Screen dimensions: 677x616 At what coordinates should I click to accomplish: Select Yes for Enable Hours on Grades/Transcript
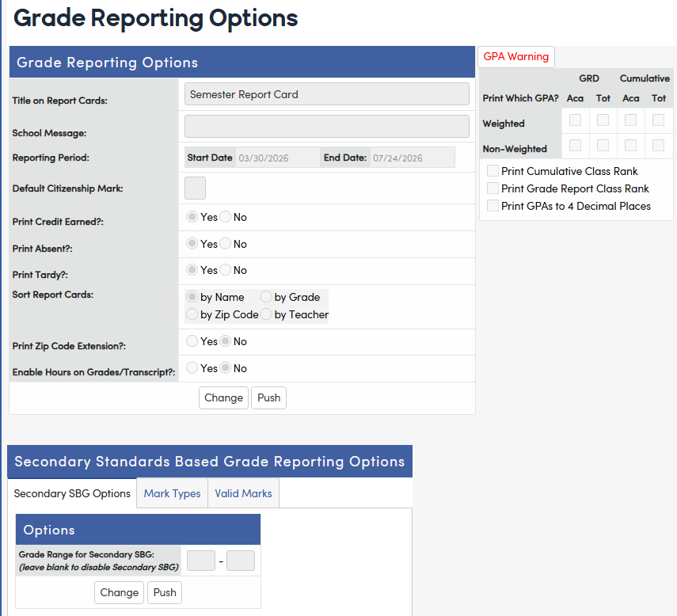pyautogui.click(x=192, y=368)
